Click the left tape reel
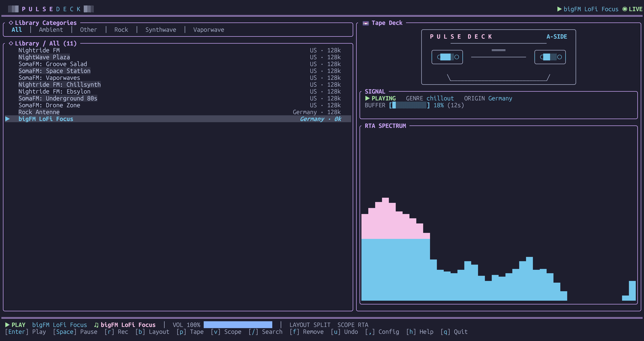Viewport: 644px width, 341px height. pos(447,57)
